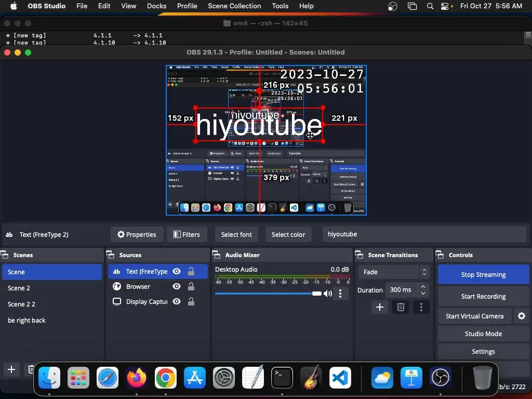
Task: Expand the Fade transition dropdown
Action: pos(393,272)
